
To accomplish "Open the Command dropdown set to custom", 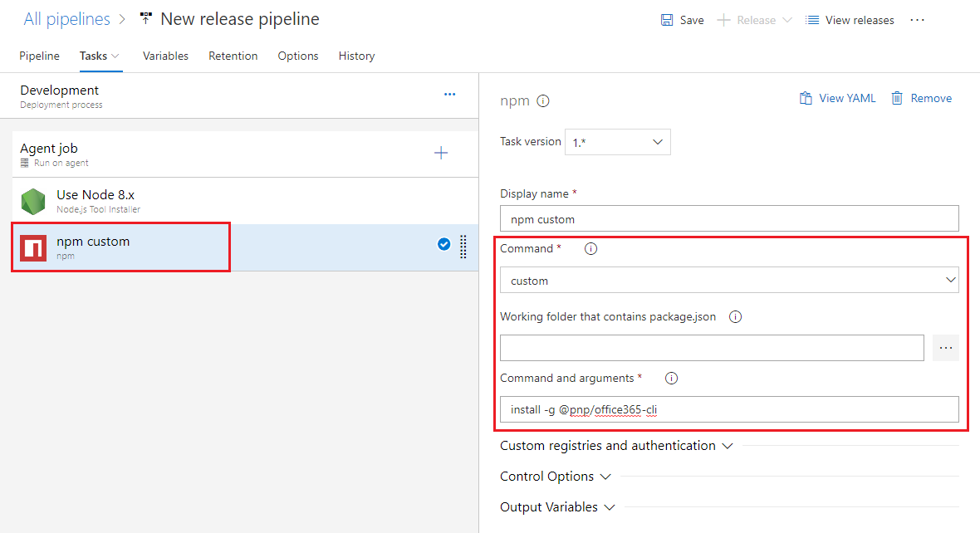I will [x=728, y=281].
